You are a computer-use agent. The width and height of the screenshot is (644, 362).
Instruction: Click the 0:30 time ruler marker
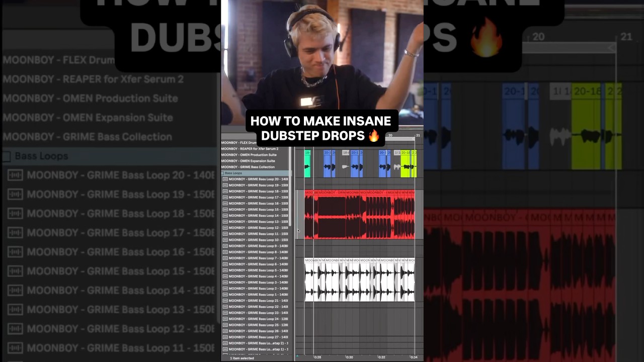point(349,357)
